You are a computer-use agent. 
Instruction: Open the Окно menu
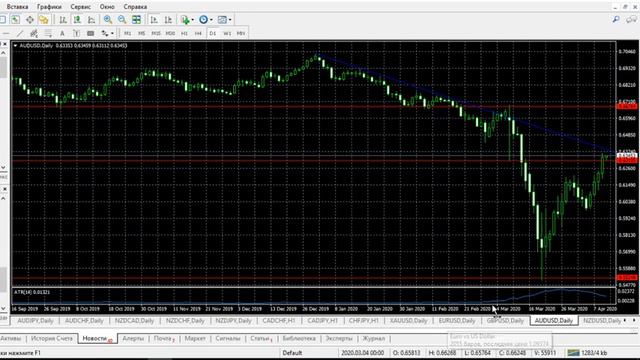107,7
